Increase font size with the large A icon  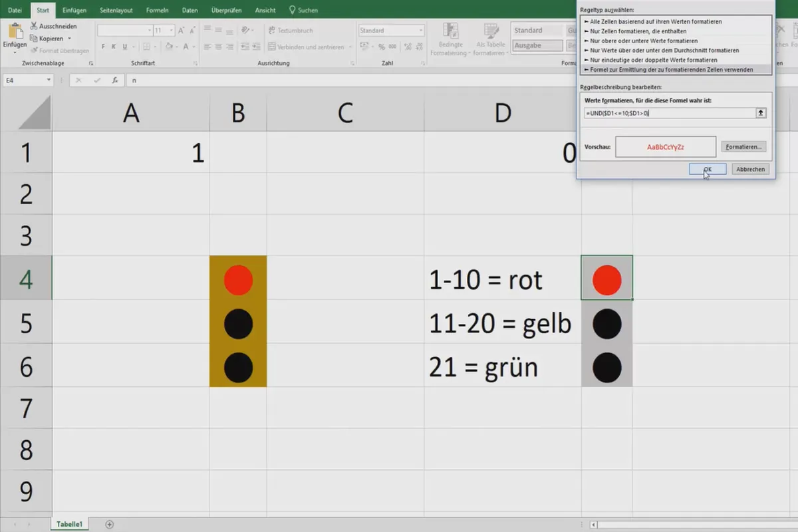pyautogui.click(x=182, y=31)
